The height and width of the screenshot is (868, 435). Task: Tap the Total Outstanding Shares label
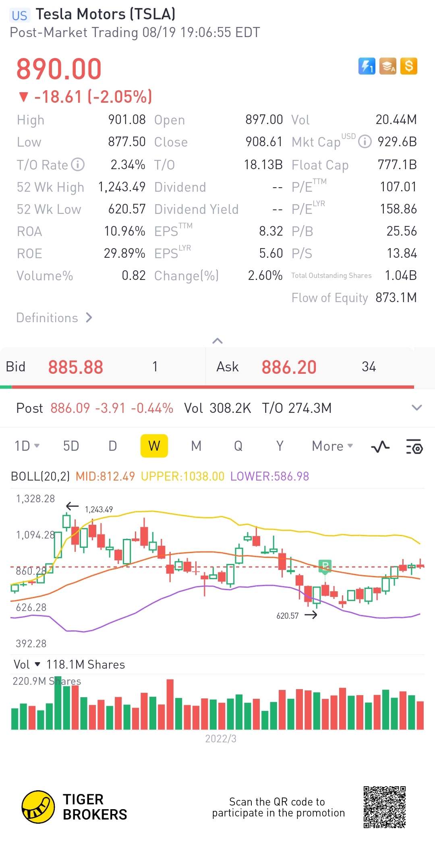click(331, 276)
